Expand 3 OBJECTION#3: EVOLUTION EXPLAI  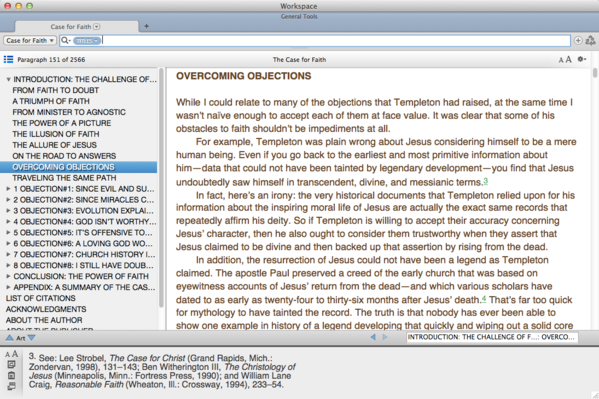(8, 211)
